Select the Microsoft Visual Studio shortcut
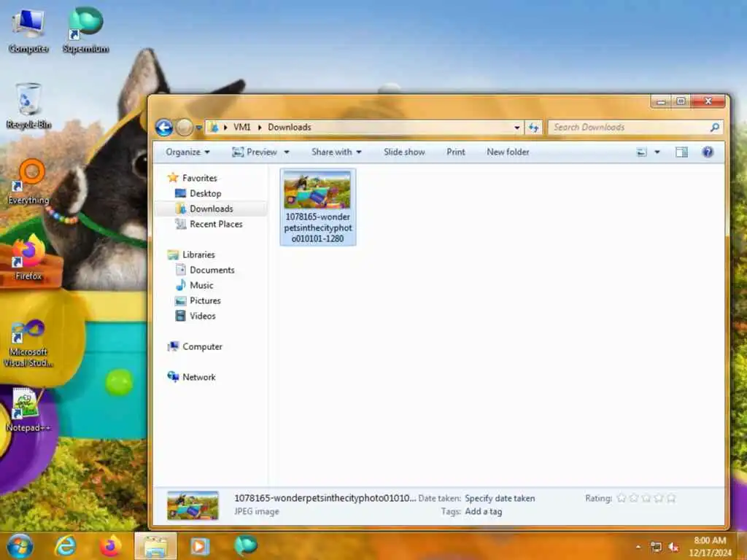 [28, 343]
